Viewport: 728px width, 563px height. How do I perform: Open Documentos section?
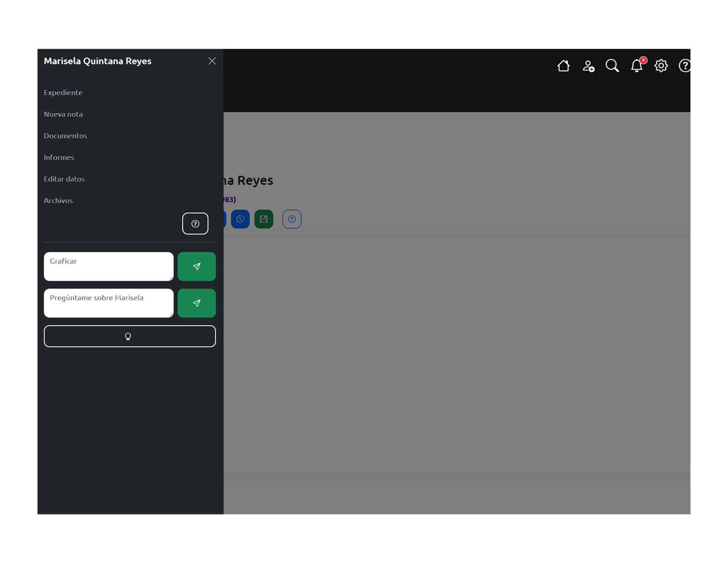[x=65, y=136]
